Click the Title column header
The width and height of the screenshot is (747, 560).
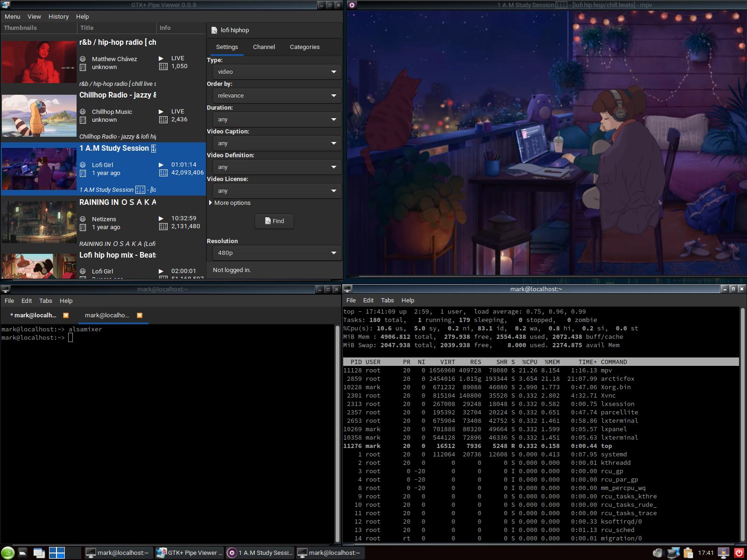(x=117, y=28)
